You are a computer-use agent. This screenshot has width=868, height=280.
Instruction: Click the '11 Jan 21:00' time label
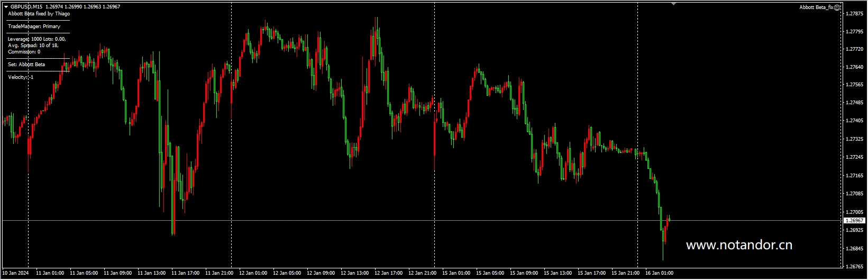(x=220, y=273)
